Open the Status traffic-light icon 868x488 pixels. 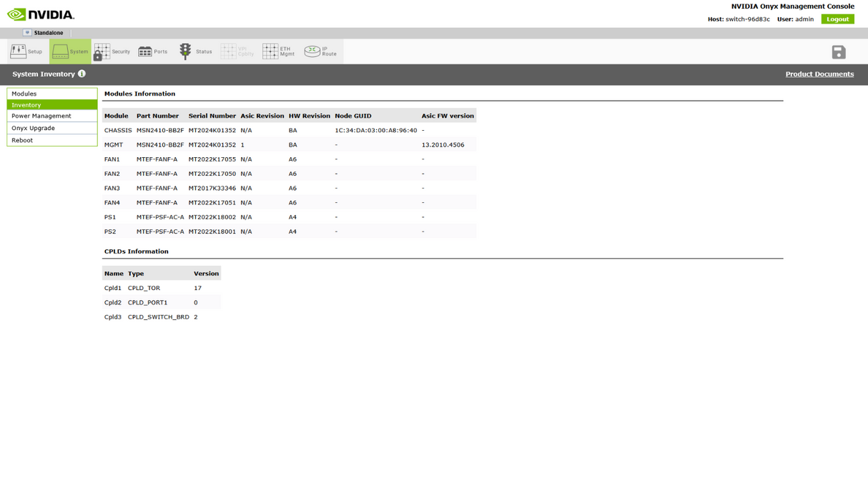[x=195, y=51]
